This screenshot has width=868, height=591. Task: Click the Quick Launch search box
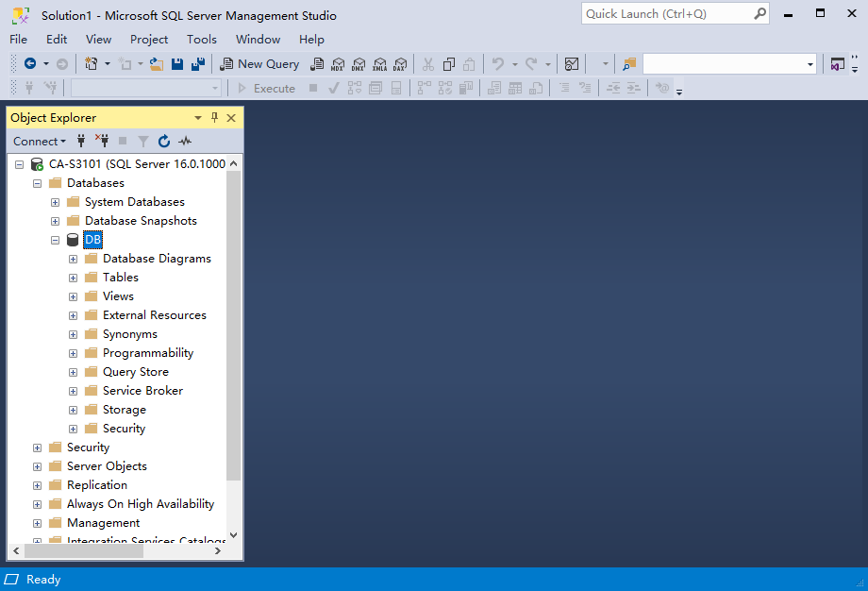(x=667, y=14)
